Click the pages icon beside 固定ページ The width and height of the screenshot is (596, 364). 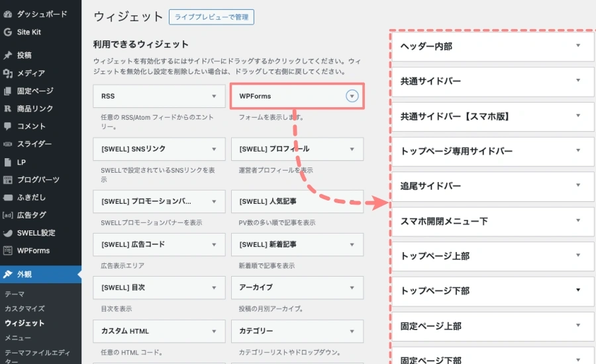point(7,91)
